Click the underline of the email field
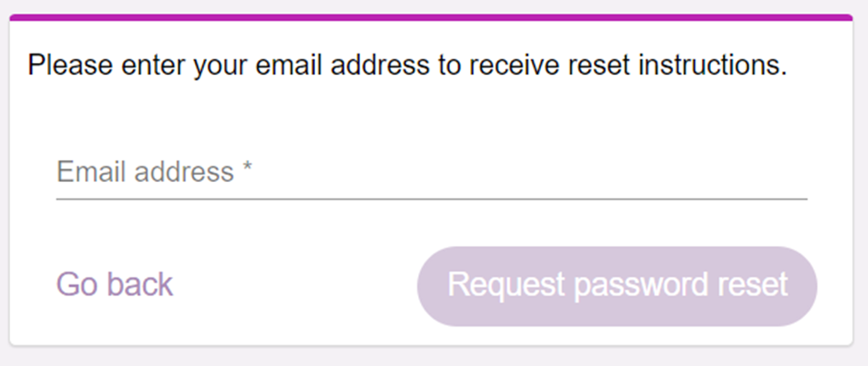This screenshot has width=868, height=366. coord(432,198)
